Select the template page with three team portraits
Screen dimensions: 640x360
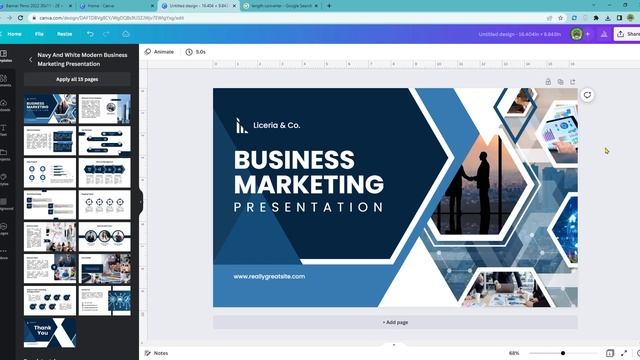(x=104, y=237)
